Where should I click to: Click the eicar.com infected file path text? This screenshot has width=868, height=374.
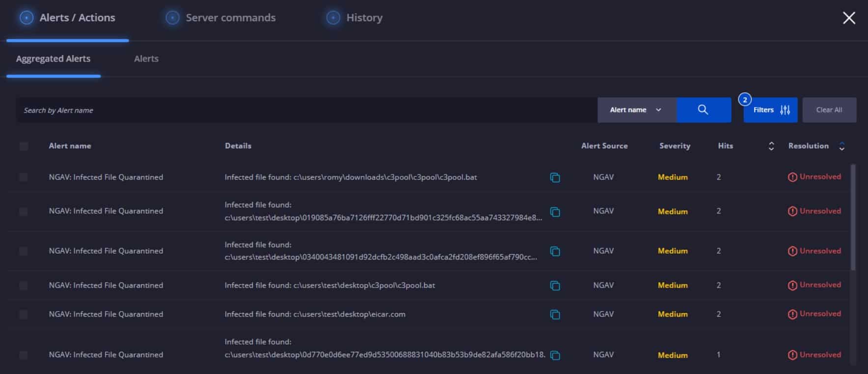pos(315,314)
